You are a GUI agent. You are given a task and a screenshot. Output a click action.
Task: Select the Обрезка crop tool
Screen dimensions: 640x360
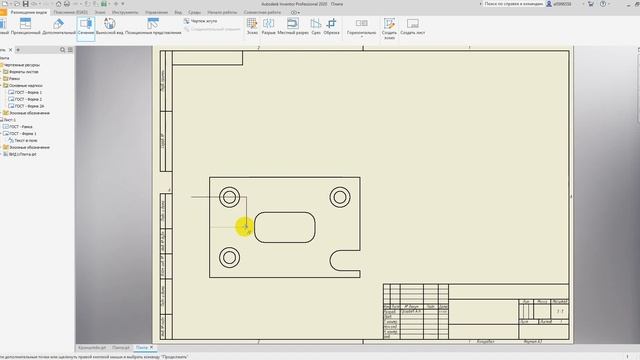[x=331, y=27]
